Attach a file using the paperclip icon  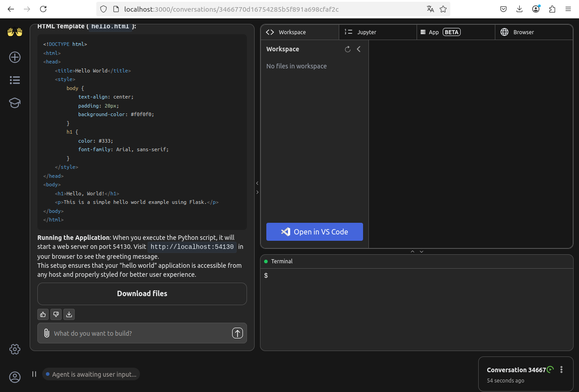(46, 333)
